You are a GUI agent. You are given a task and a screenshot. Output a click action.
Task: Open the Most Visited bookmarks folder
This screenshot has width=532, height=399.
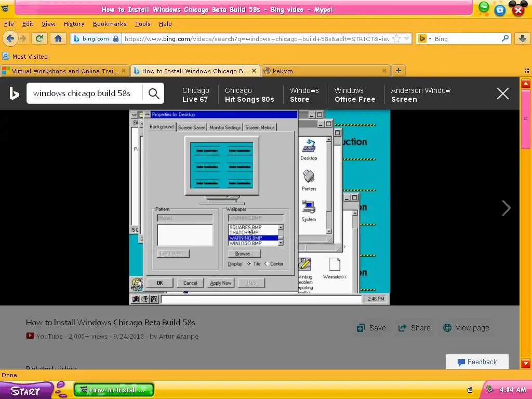click(25, 56)
